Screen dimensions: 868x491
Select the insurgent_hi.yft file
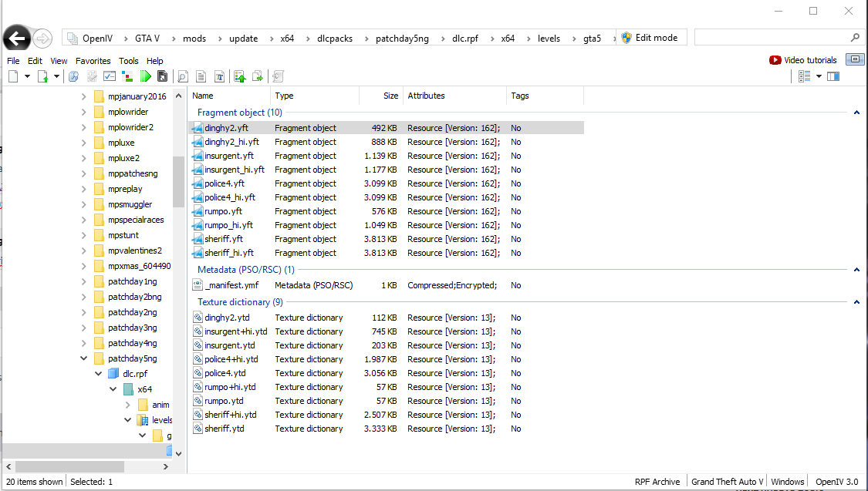tap(234, 170)
